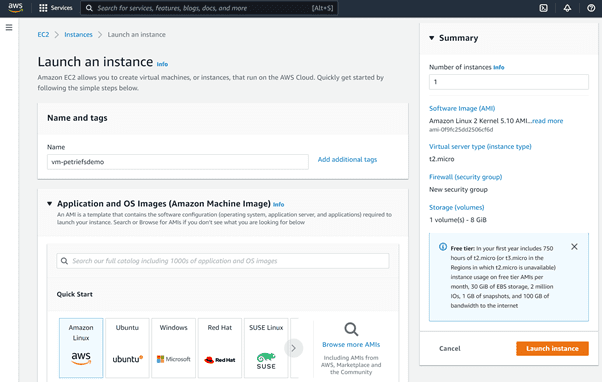Click the AMI catalog search field
Screen dimensions: 602x382
pyautogui.click(x=223, y=261)
